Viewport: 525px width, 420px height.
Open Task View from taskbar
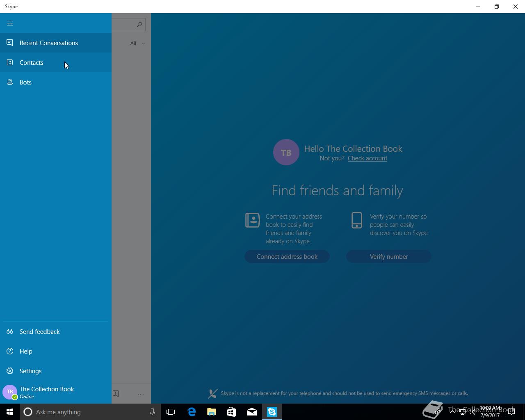click(171, 412)
